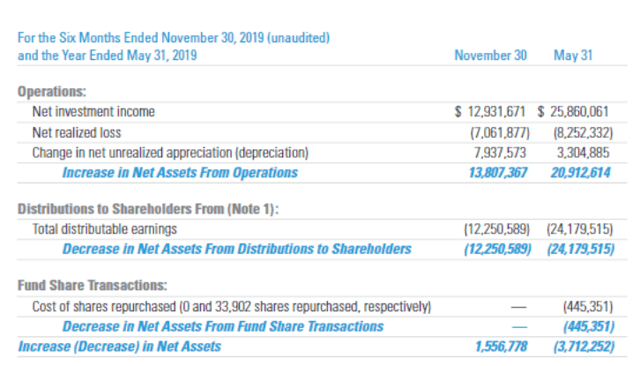
Task: Click the 'Operations:' section heading
Action: [x=52, y=91]
